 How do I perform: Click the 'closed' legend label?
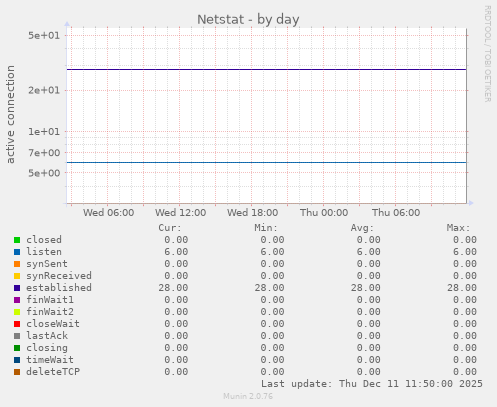point(44,240)
